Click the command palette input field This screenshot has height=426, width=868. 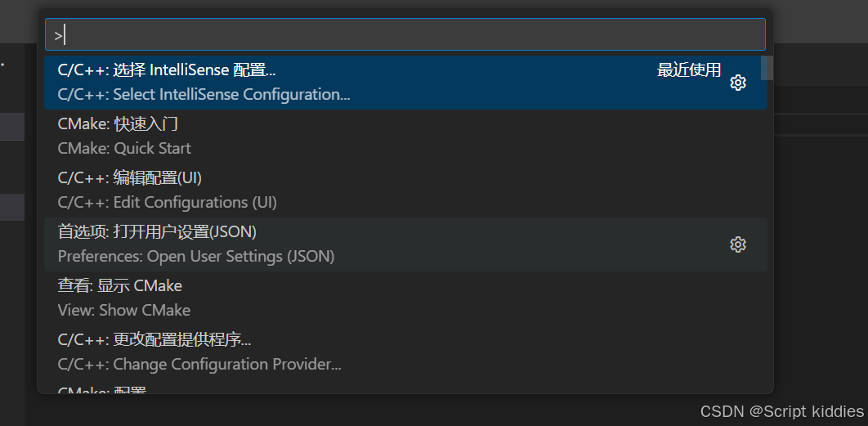[x=405, y=35]
